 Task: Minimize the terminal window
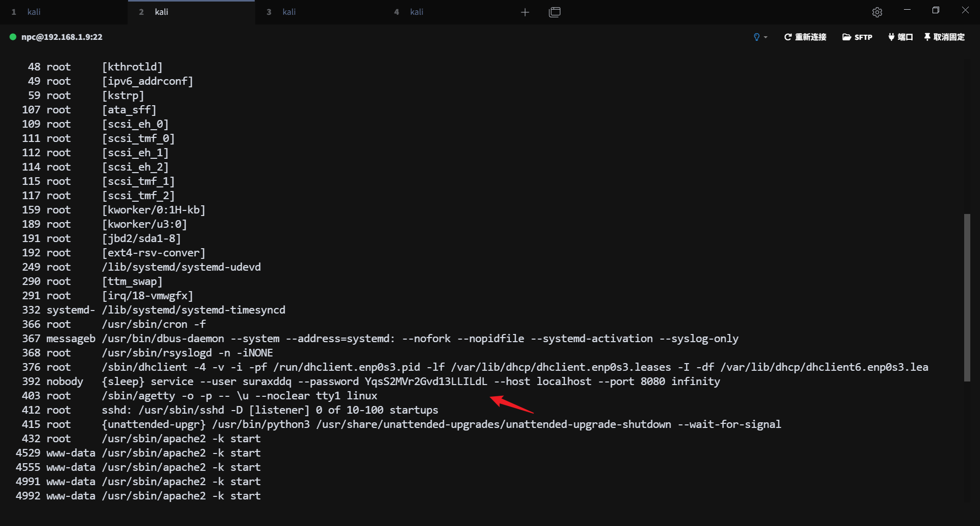pos(907,10)
